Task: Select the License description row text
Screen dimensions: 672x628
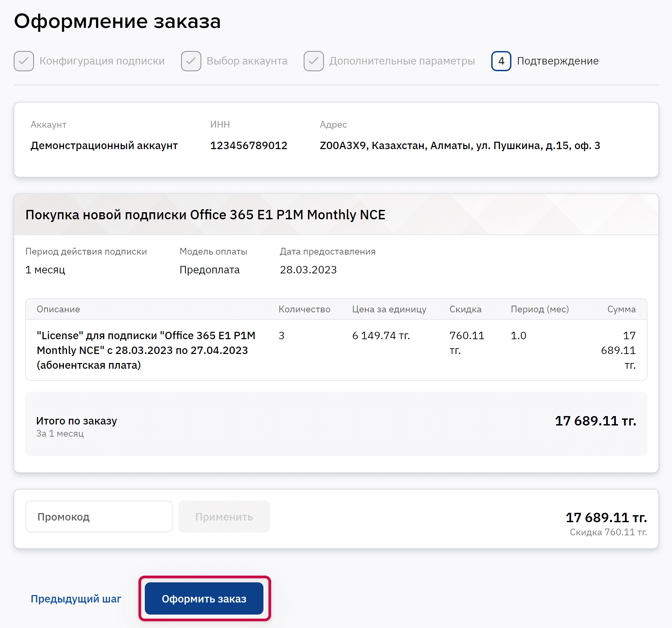Action: pyautogui.click(x=146, y=350)
